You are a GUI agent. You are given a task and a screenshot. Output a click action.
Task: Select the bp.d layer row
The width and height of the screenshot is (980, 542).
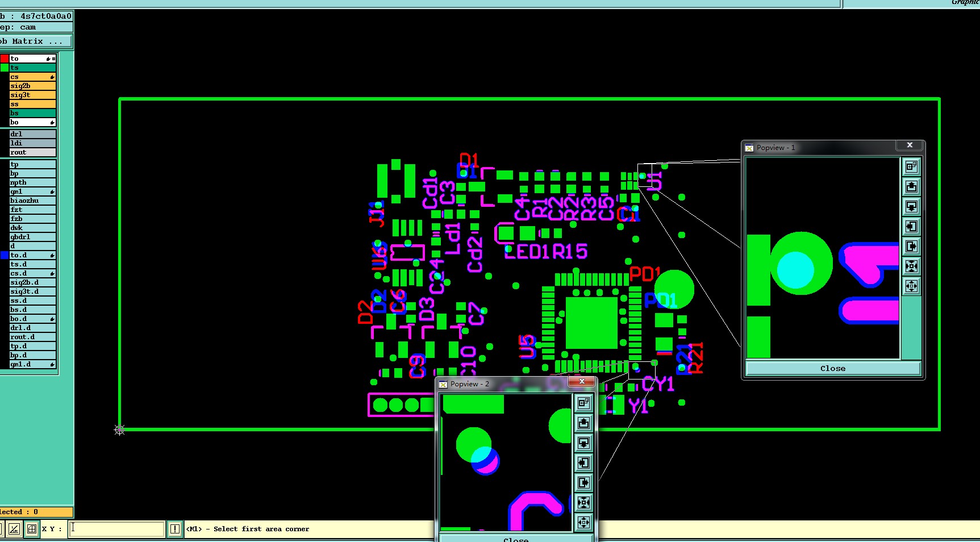tap(33, 355)
